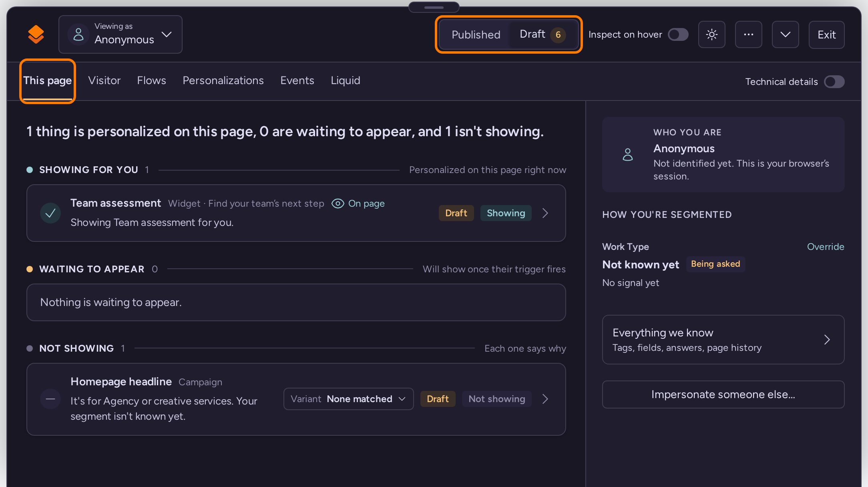The image size is (868, 487).
Task: Click 'Nothing is waiting to appear.' text
Action: pyautogui.click(x=111, y=302)
